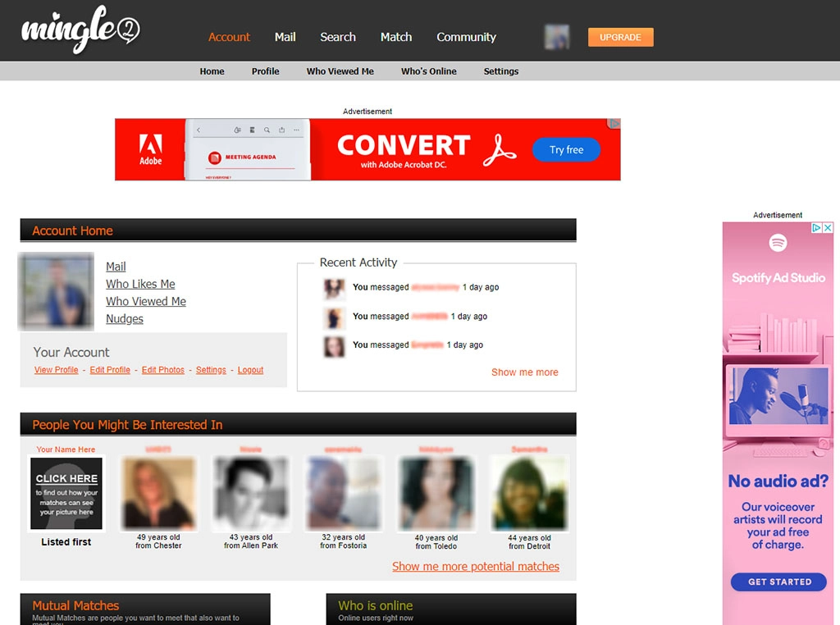Open the profile of the 44-year-old from Detroit
Image resolution: width=840 pixels, height=625 pixels.
529,492
